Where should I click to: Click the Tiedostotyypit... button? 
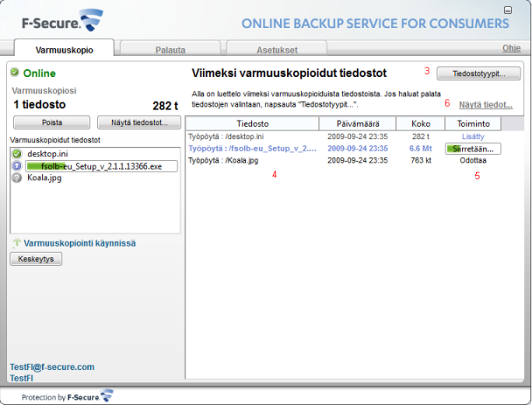pyautogui.click(x=479, y=73)
